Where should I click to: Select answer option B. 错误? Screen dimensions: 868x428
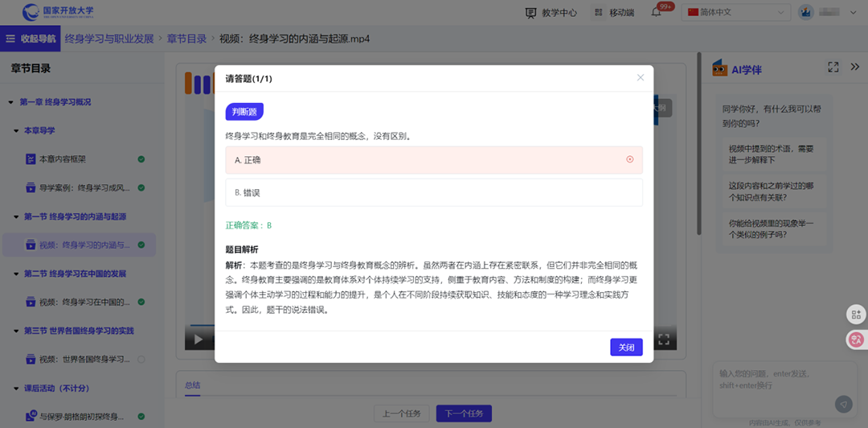click(434, 192)
